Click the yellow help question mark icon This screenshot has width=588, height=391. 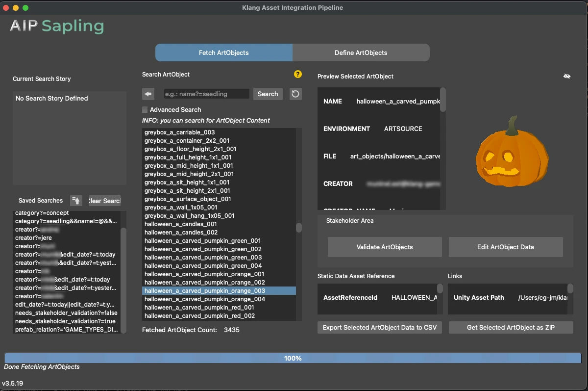297,75
